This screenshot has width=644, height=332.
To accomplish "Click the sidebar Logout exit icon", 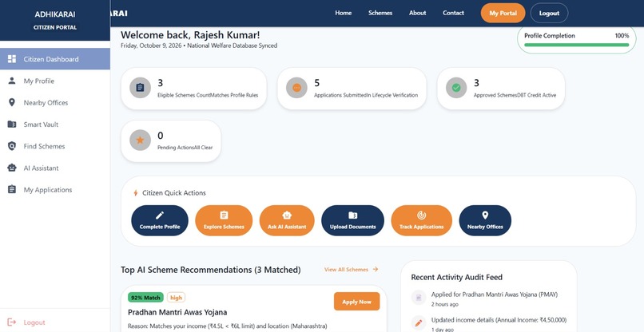I will [12, 322].
